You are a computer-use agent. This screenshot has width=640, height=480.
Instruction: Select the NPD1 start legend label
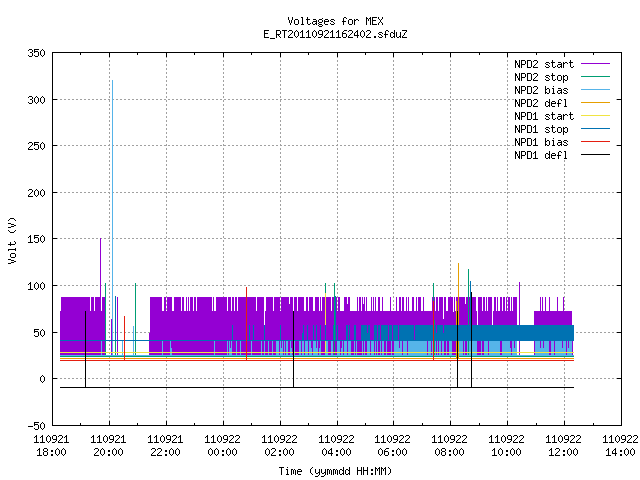pos(544,116)
